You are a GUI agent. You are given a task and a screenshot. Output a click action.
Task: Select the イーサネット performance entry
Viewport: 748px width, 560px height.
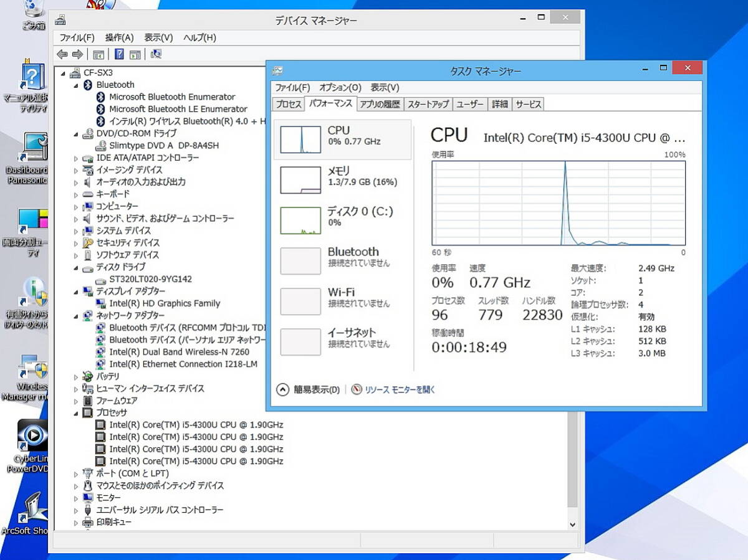pyautogui.click(x=343, y=342)
